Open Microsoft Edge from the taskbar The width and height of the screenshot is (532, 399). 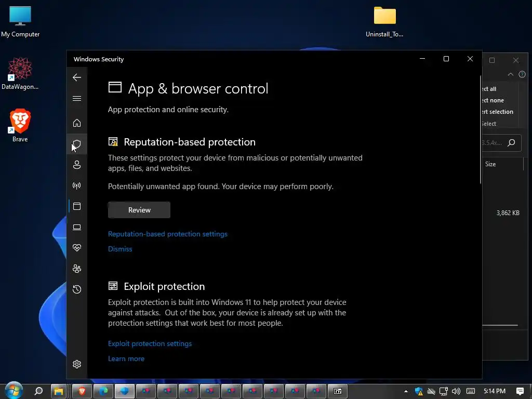(x=103, y=391)
